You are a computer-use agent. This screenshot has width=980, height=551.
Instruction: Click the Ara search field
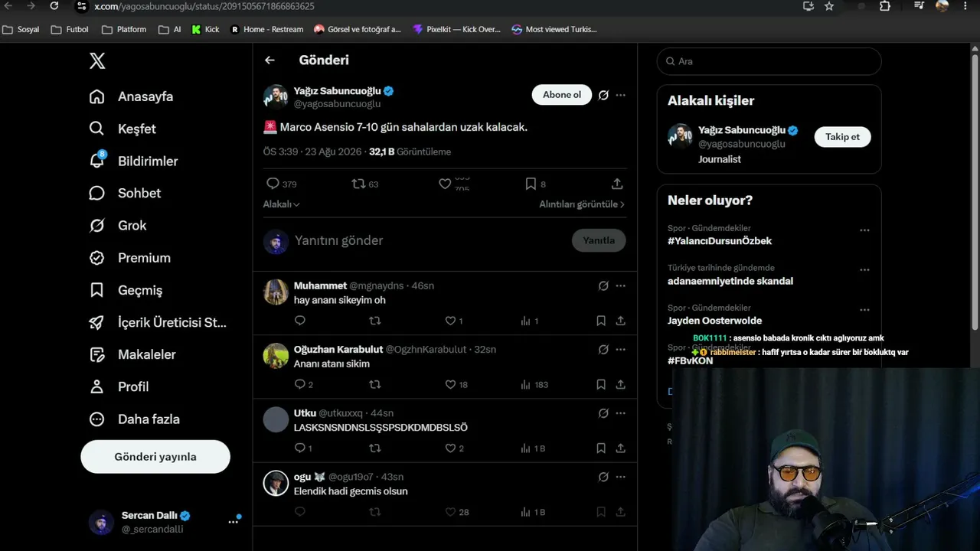click(x=769, y=61)
